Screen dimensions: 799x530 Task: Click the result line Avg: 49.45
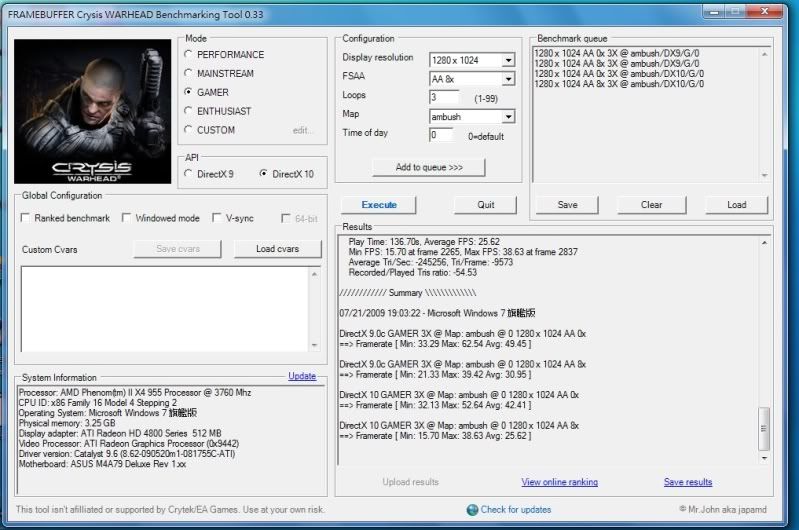click(435, 344)
